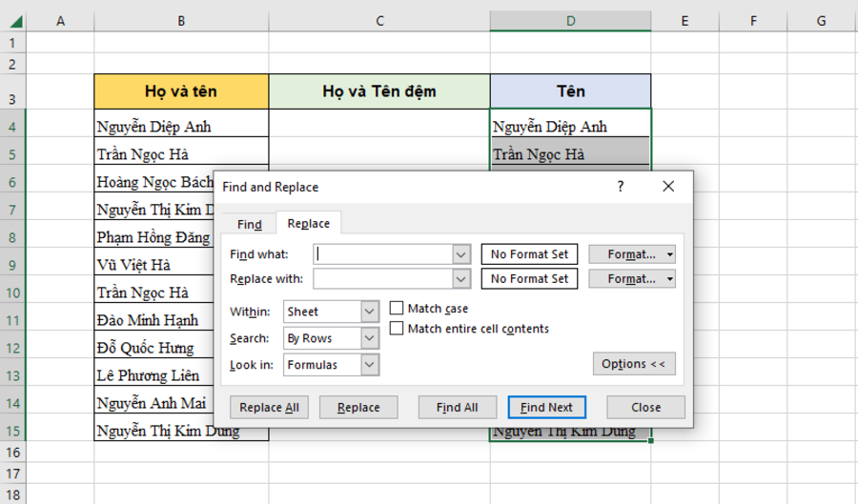
Task: Click the Replace with text field
Action: pos(383,279)
